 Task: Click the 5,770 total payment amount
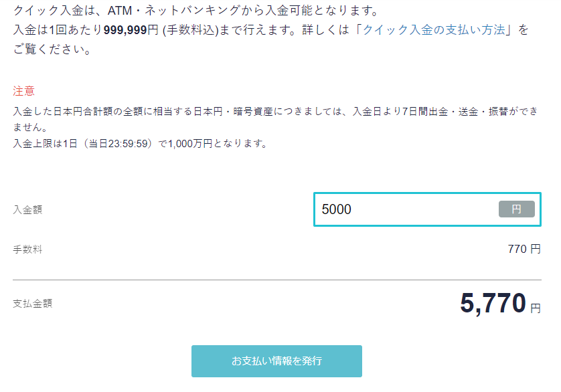coord(492,304)
